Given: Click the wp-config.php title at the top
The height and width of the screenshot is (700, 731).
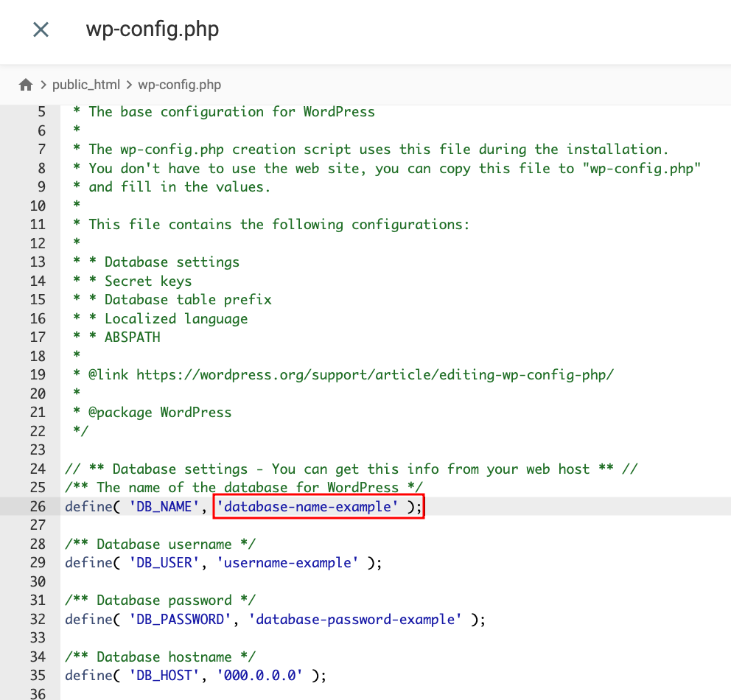Looking at the screenshot, I should tap(153, 29).
